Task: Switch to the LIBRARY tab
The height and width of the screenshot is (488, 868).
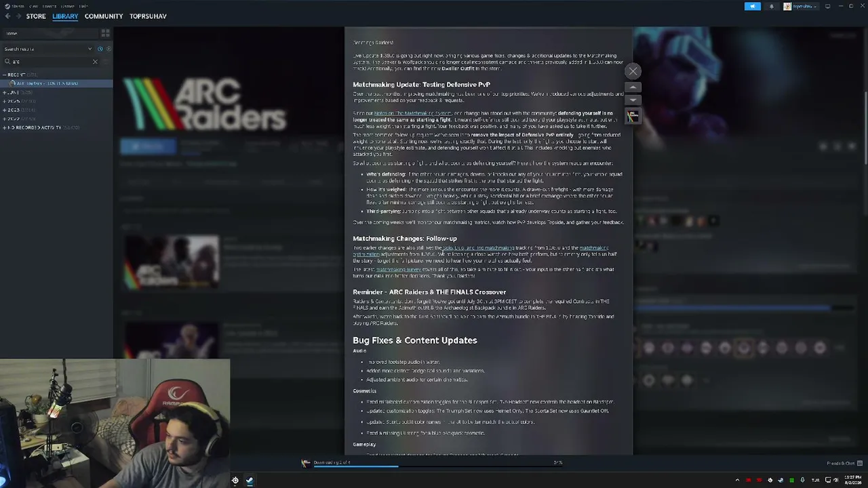Action: (65, 16)
